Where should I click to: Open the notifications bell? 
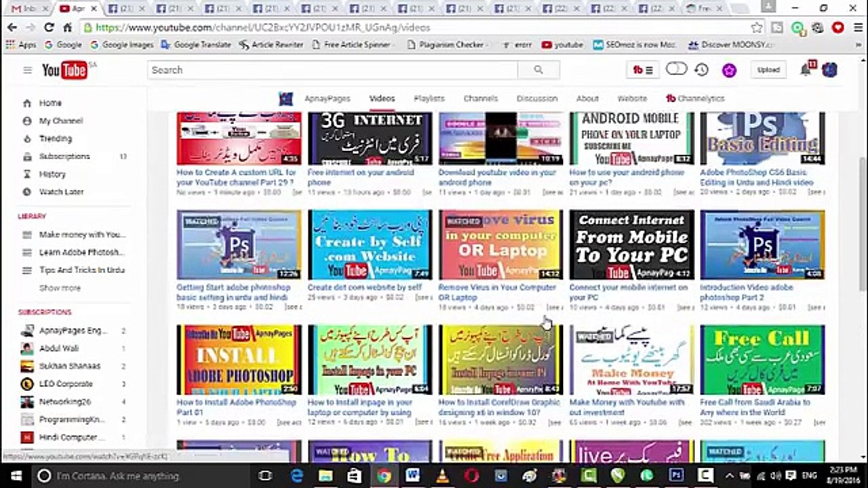pos(806,70)
